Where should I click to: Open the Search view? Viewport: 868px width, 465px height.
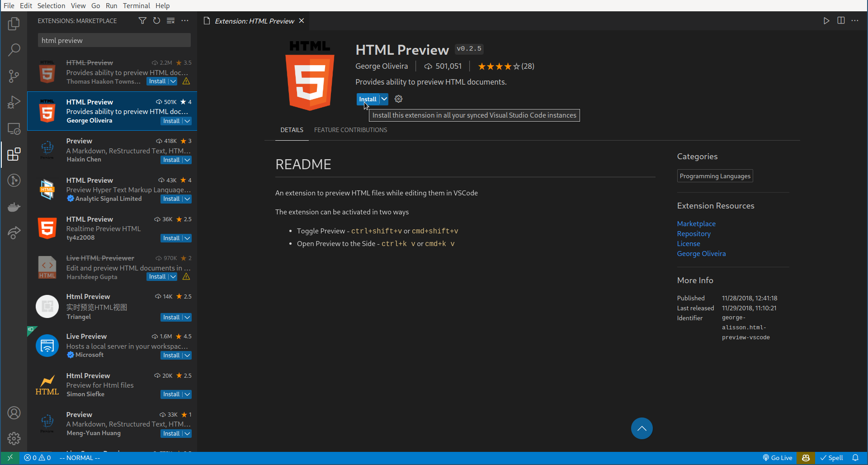14,50
